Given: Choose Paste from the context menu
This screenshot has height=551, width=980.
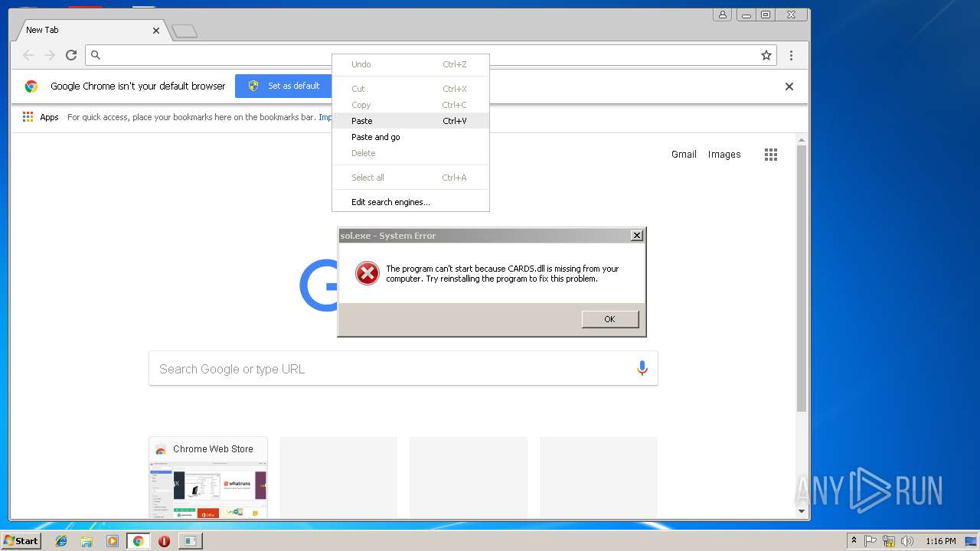Looking at the screenshot, I should pos(410,121).
